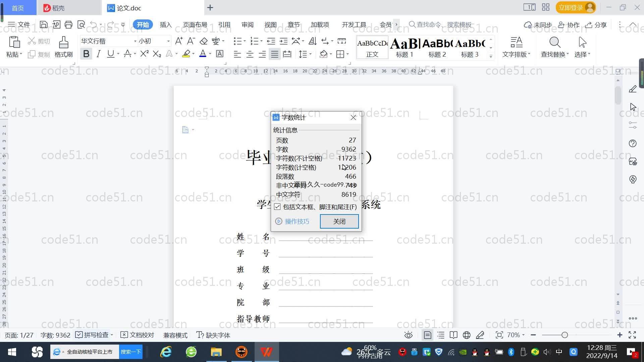Screen dimensions: 644x362
Task: Increase font size
Action: point(179,41)
